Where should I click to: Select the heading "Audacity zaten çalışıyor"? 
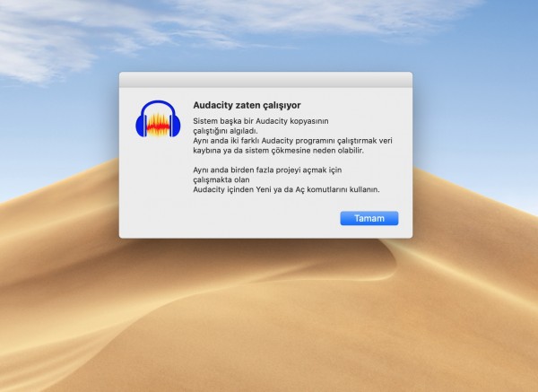tap(247, 105)
